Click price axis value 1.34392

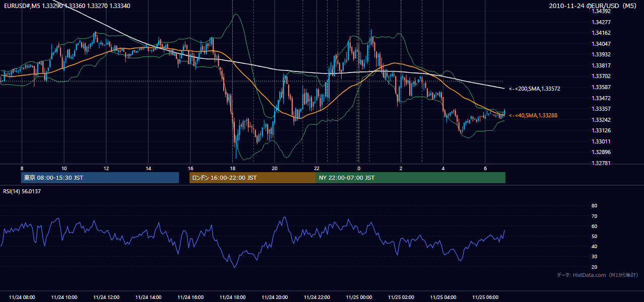[x=602, y=11]
